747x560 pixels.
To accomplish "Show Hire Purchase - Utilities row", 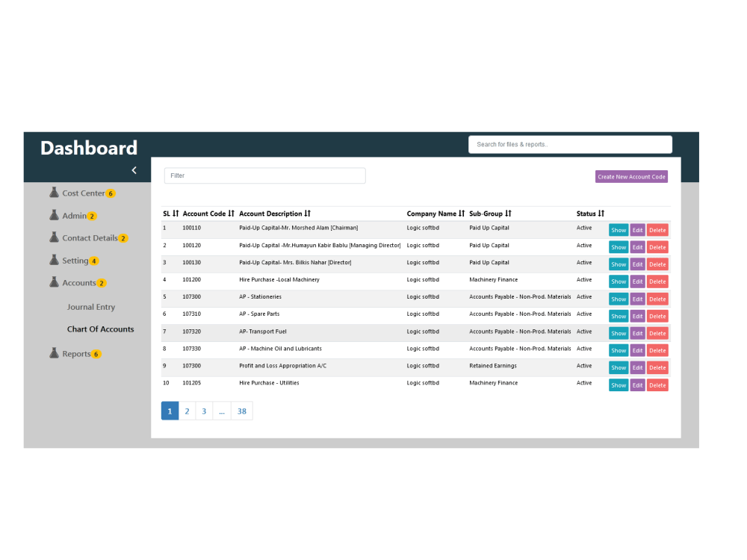I will tap(619, 385).
